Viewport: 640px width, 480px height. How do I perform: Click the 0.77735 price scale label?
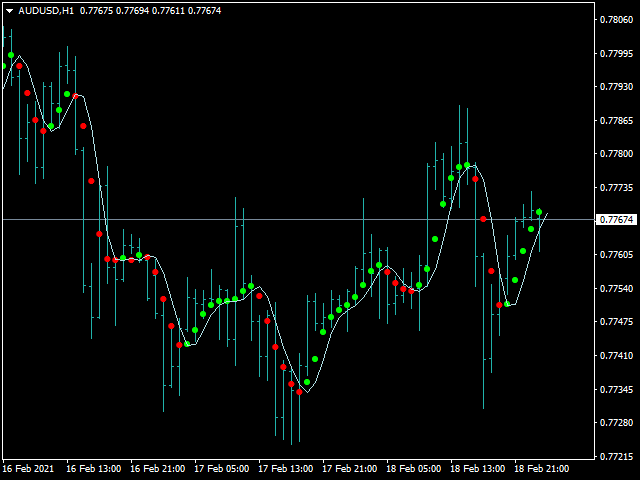(x=616, y=187)
